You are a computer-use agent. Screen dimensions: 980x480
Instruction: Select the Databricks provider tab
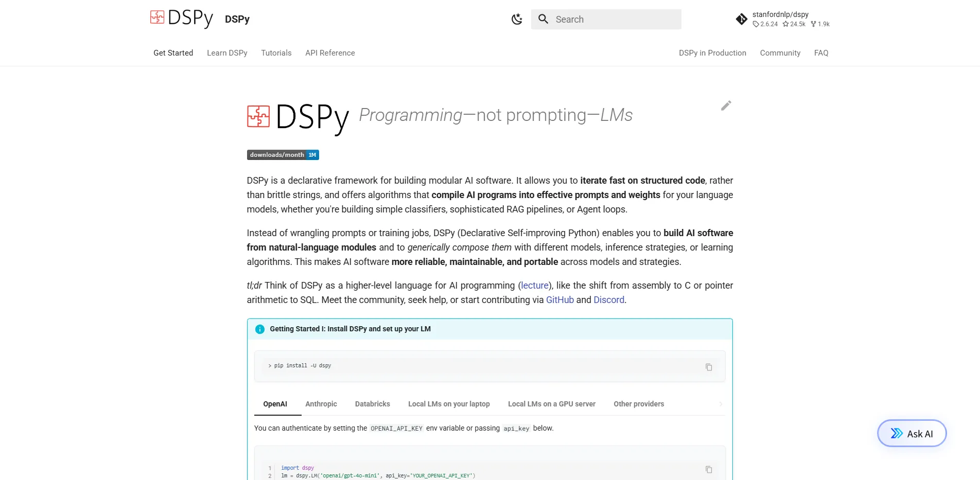[x=373, y=404]
